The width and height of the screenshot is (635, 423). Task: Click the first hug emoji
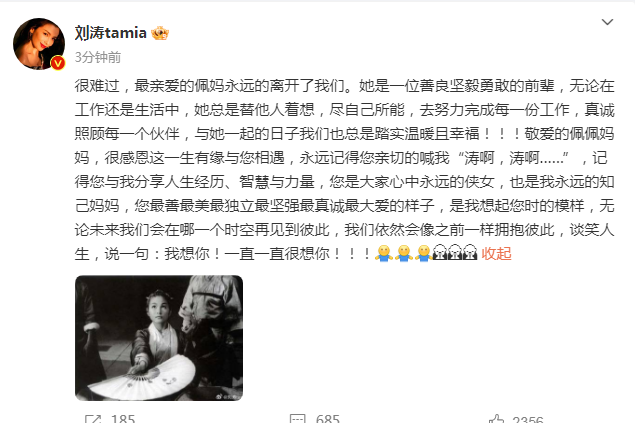tap(384, 253)
